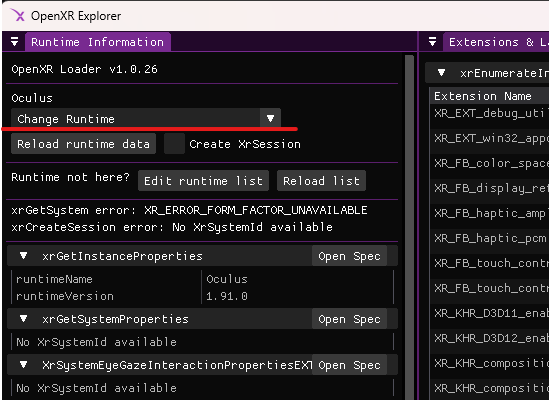The height and width of the screenshot is (400, 549).
Task: Click the OpenXR Loader v1.0.26 text
Action: (84, 69)
